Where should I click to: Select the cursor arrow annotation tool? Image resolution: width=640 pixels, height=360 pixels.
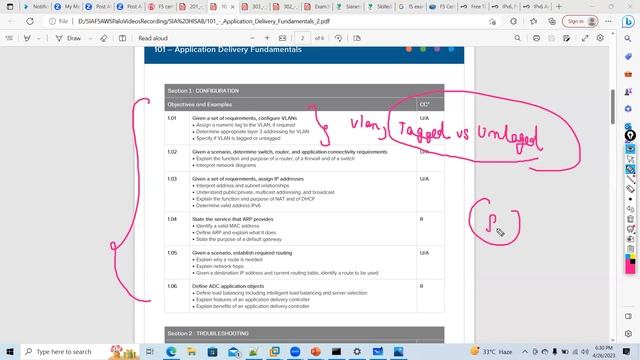pyautogui.click(x=630, y=159)
